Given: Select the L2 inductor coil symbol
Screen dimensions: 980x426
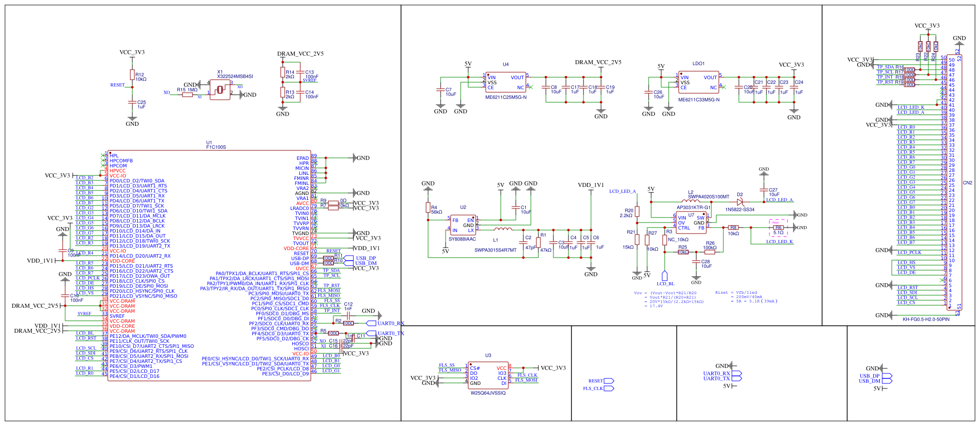Looking at the screenshot, I should click(691, 201).
